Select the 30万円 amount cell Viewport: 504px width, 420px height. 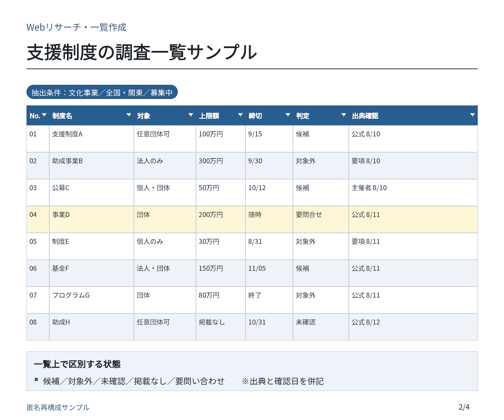tap(221, 246)
